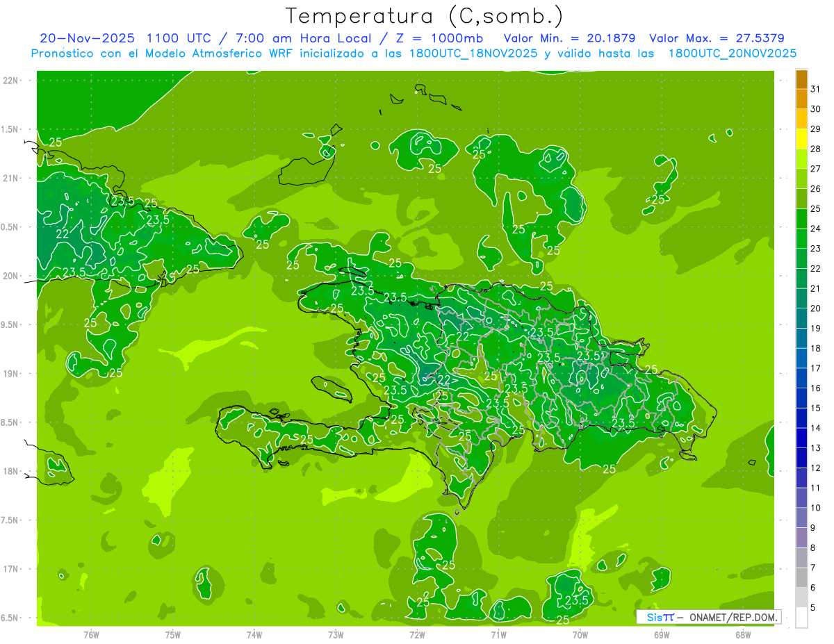
Task: Click the "19N" latitude axis label
Action: tap(11, 374)
